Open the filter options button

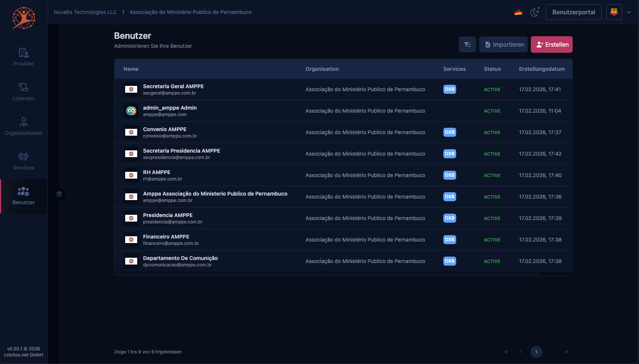(x=467, y=44)
